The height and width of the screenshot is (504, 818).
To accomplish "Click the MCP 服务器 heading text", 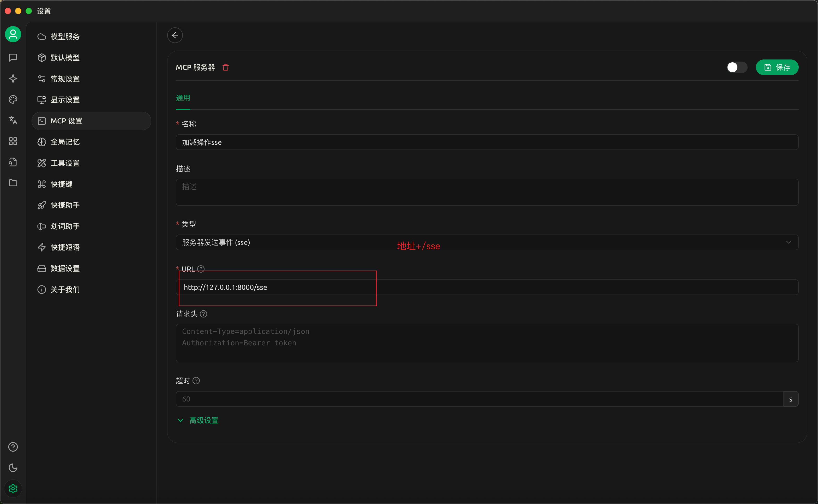I will [195, 67].
